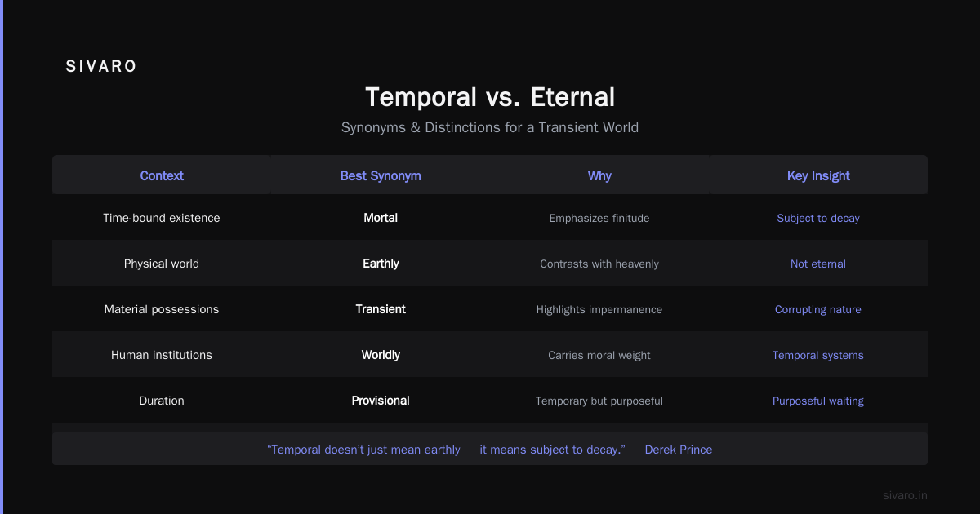
Task: Select the Mortal synonym cell
Action: coord(381,218)
